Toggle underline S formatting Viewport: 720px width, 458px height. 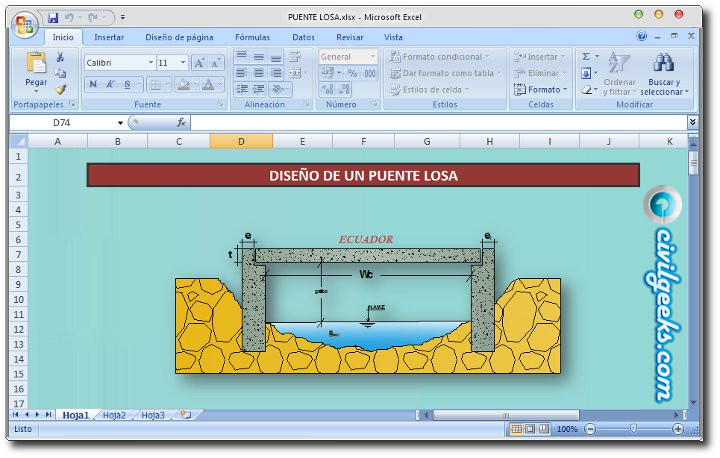[127, 84]
